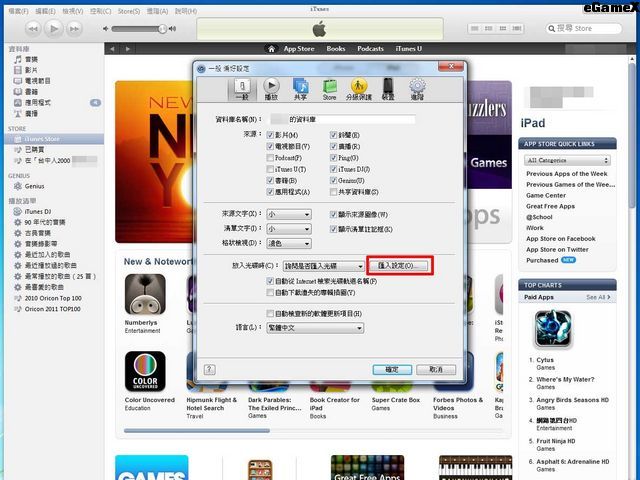640x480 pixels.
Task: Go forward with the store right arrow
Action: (x=128, y=49)
